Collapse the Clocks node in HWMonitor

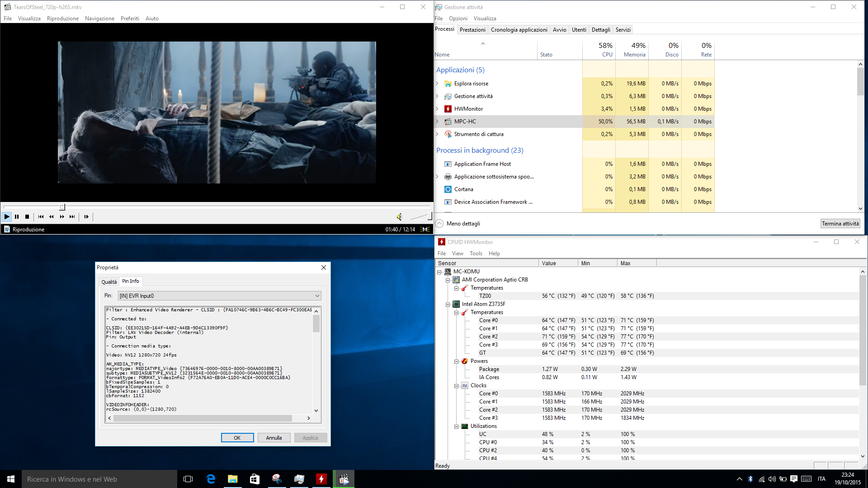[457, 386]
